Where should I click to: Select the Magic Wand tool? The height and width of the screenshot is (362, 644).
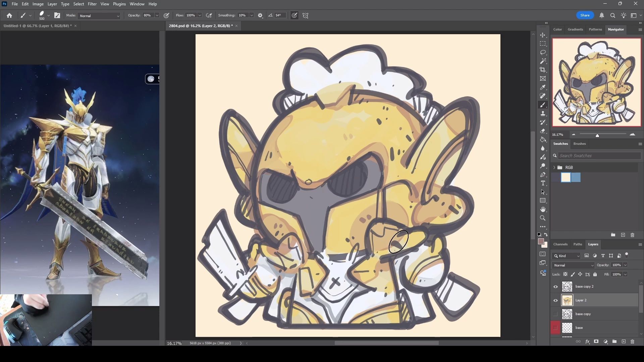[543, 61]
